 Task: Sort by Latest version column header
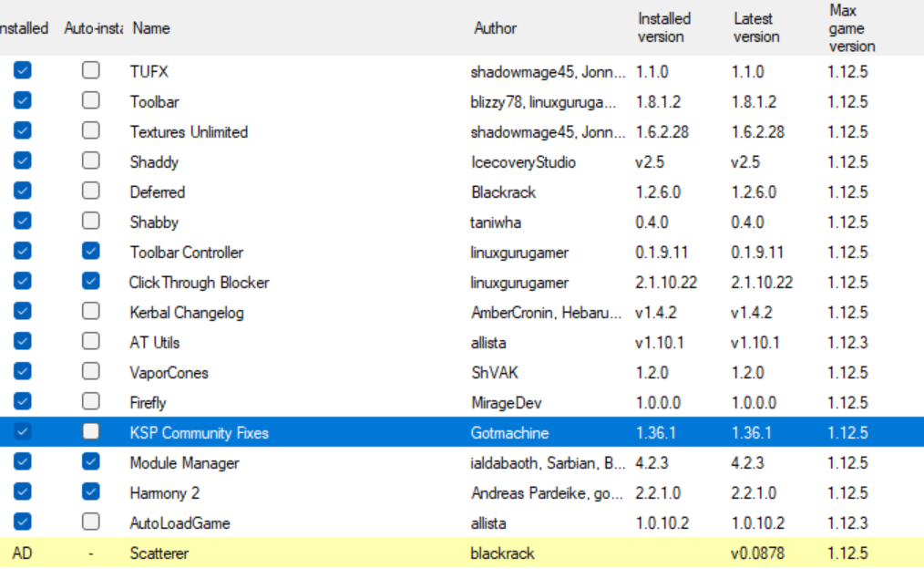pyautogui.click(x=756, y=28)
